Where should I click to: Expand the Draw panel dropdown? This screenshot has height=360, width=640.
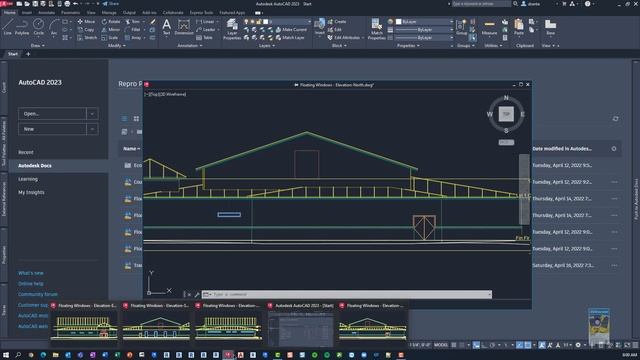pos(38,46)
